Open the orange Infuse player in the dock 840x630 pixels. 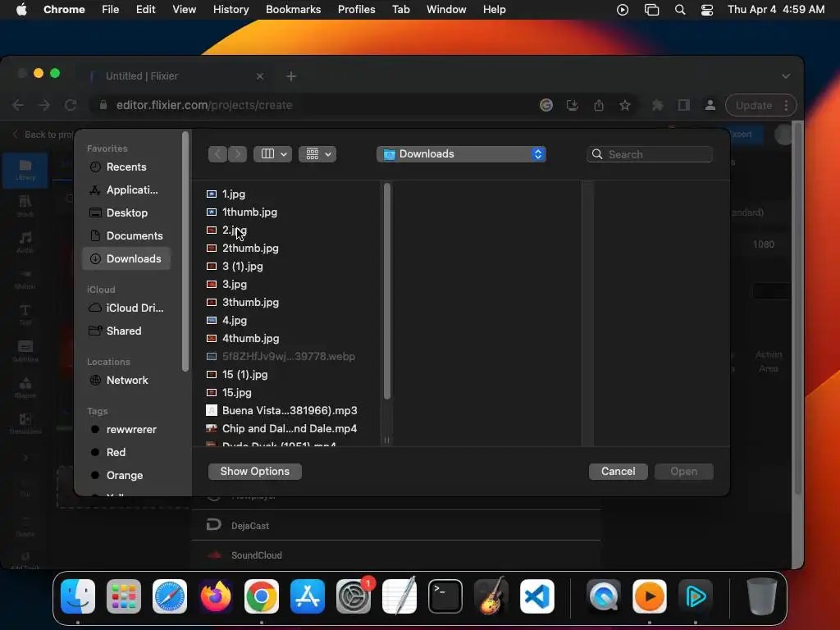(650, 596)
